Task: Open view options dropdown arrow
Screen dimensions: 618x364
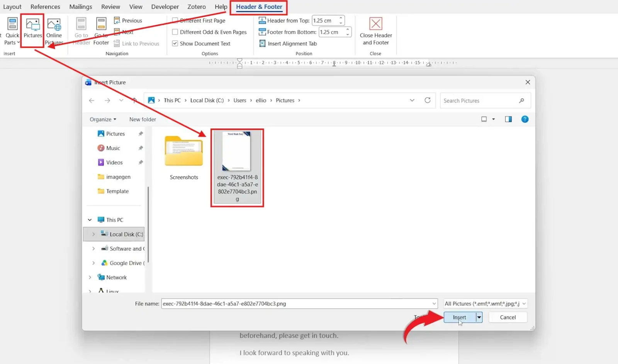Action: (x=494, y=119)
